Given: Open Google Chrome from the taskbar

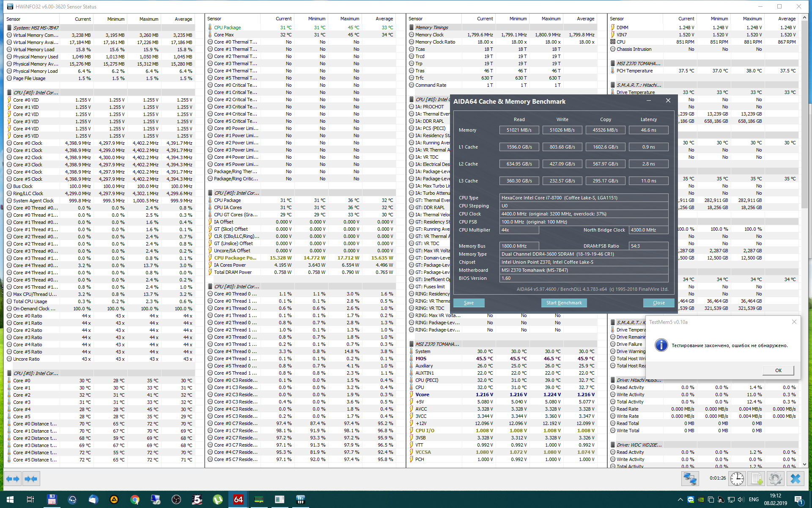Looking at the screenshot, I should point(135,500).
